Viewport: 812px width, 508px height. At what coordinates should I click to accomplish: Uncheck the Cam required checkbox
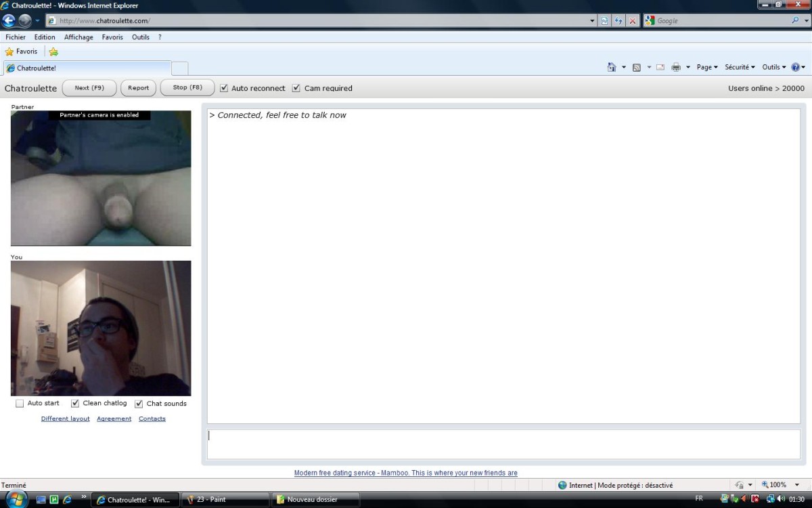tap(296, 88)
